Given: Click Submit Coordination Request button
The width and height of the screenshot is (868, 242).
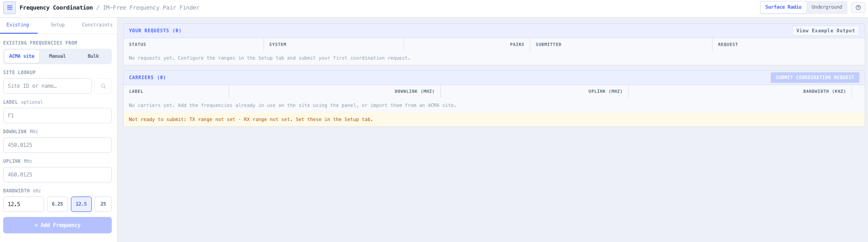Looking at the screenshot, I should coord(815,78).
